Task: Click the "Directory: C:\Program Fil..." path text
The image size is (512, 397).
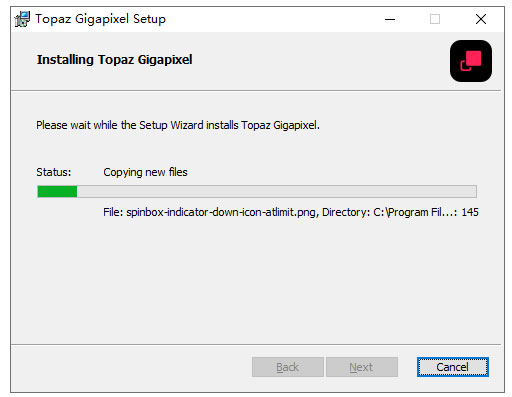Action: [x=389, y=212]
